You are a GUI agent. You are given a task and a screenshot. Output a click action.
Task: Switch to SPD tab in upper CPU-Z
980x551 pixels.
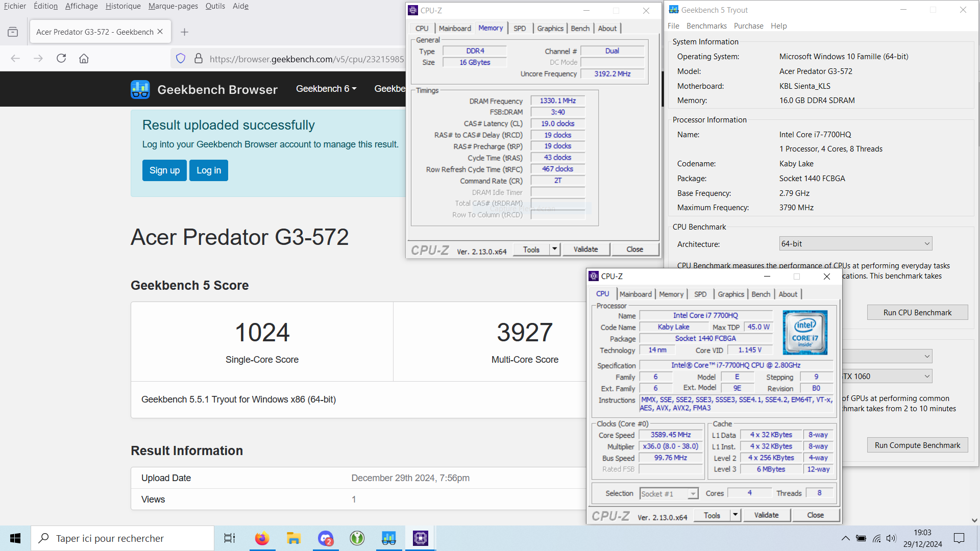[x=520, y=29]
